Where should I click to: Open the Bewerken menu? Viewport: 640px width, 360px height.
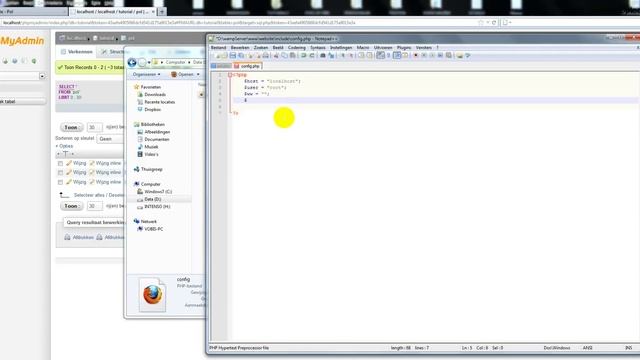point(240,48)
